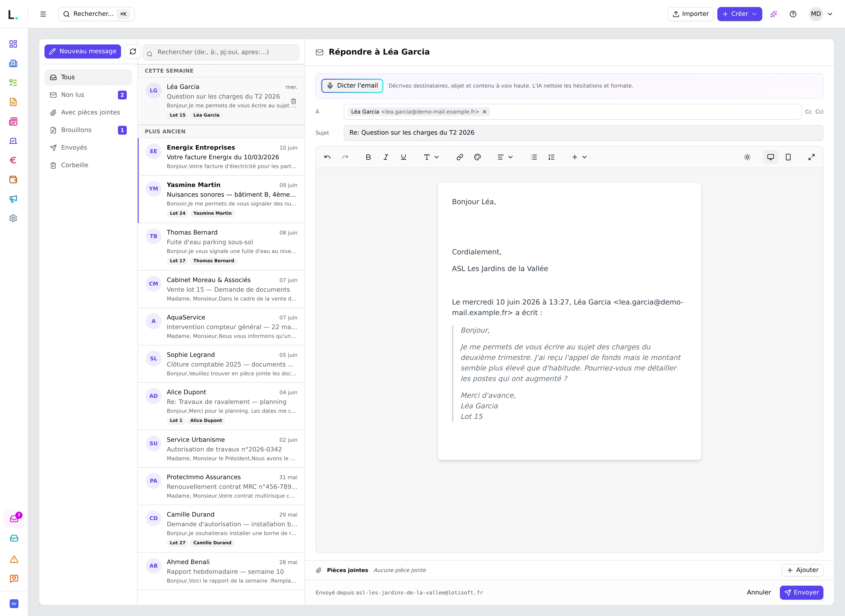Open the wallet icon in left sidebar
Image resolution: width=845 pixels, height=616 pixels.
(x=13, y=180)
